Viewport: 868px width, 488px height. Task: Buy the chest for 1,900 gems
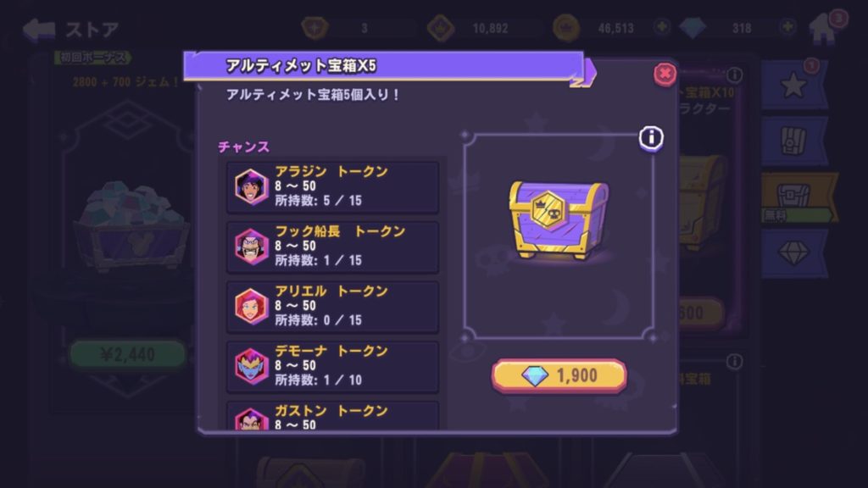[559, 375]
